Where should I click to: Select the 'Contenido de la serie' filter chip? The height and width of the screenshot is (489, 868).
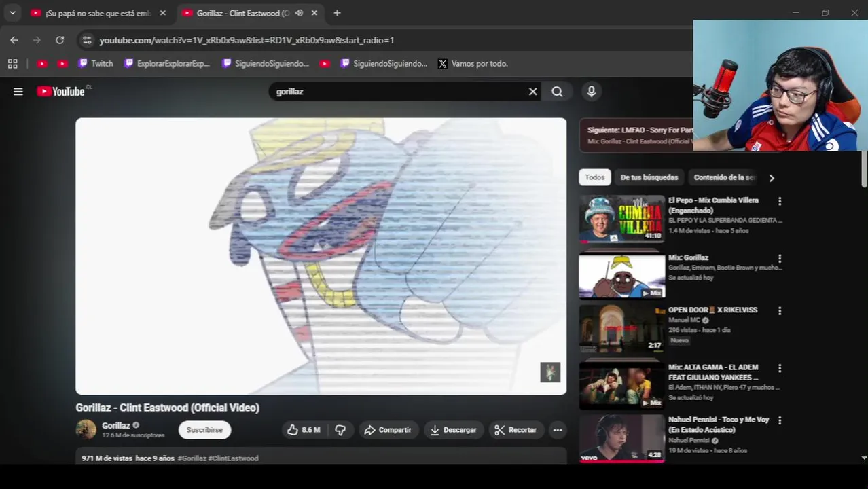click(x=724, y=177)
